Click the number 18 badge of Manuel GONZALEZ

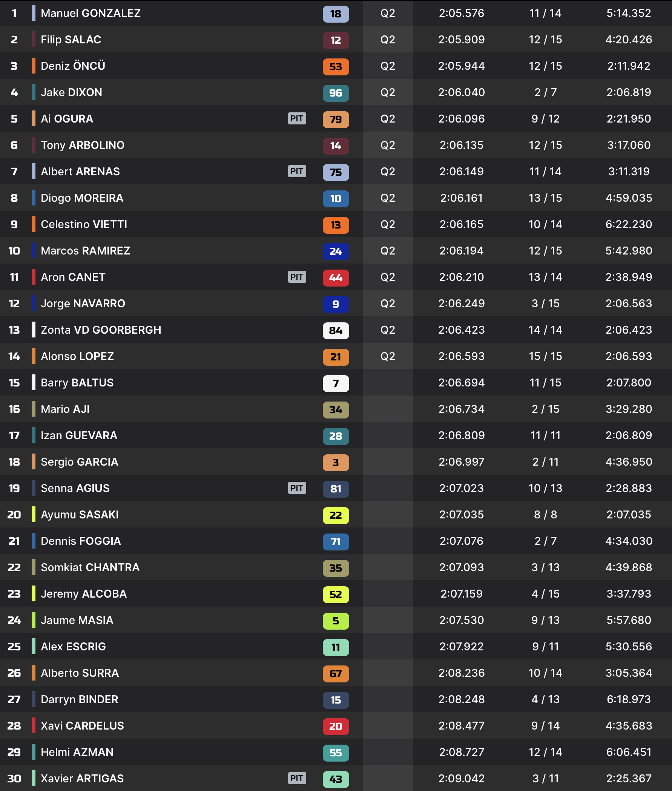(336, 14)
